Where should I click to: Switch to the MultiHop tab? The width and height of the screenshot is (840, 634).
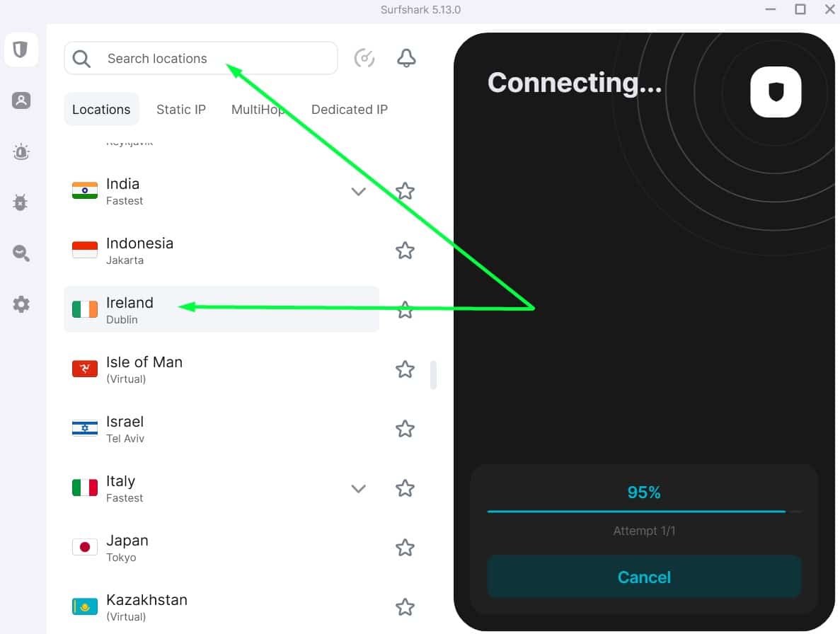(x=258, y=109)
